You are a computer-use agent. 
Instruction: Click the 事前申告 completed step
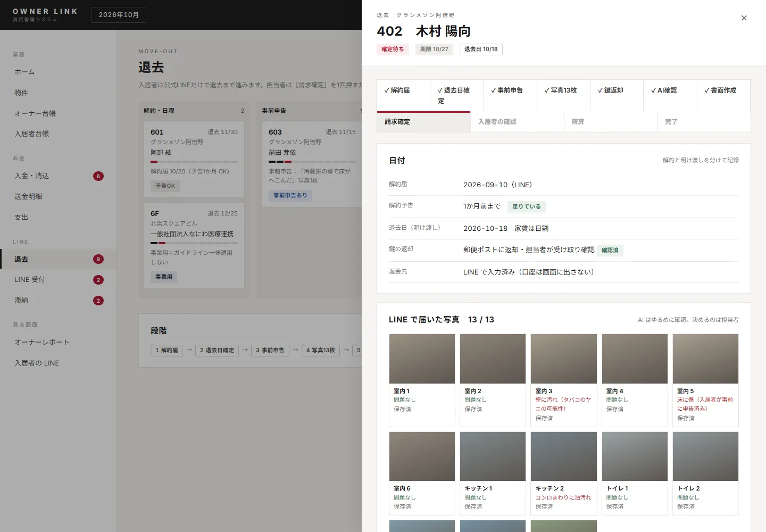pyautogui.click(x=510, y=95)
